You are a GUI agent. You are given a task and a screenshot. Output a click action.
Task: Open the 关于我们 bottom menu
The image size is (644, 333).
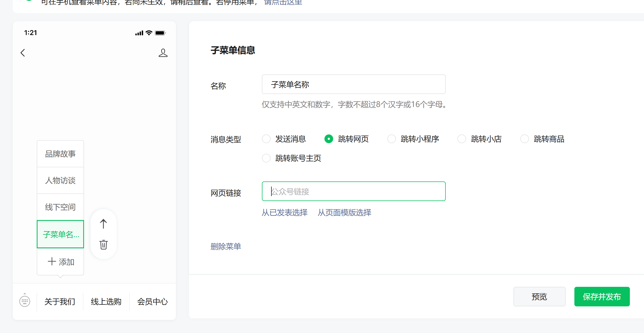click(x=60, y=301)
